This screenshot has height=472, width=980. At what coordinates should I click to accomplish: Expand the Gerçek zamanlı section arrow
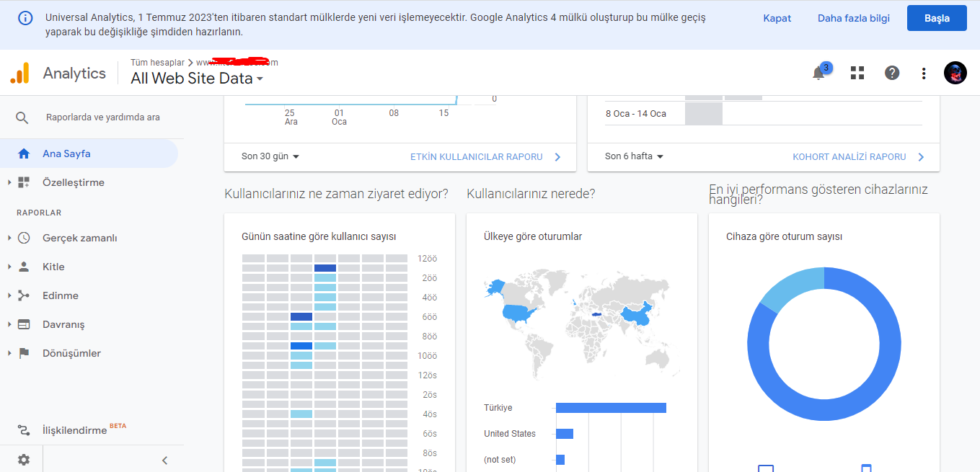coord(9,238)
